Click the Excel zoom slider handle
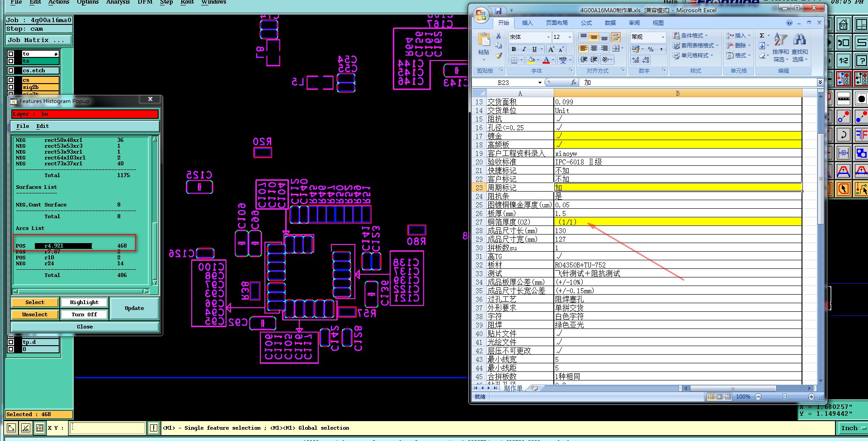The height and width of the screenshot is (441, 868). point(784,397)
